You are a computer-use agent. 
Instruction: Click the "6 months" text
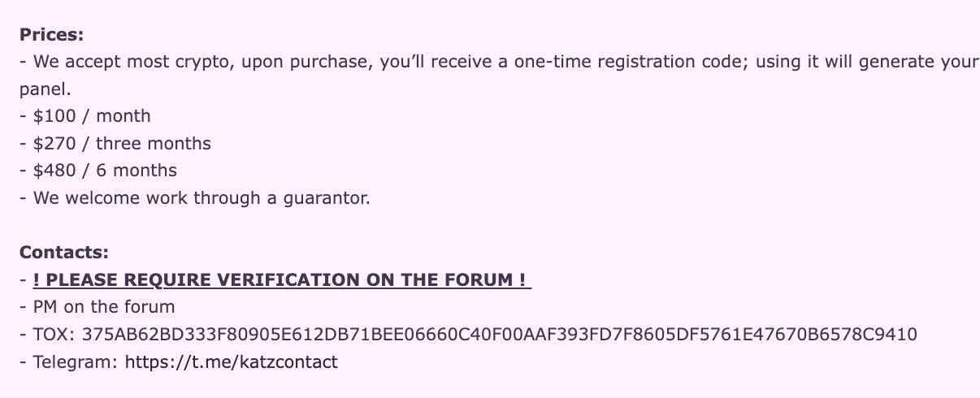[137, 171]
